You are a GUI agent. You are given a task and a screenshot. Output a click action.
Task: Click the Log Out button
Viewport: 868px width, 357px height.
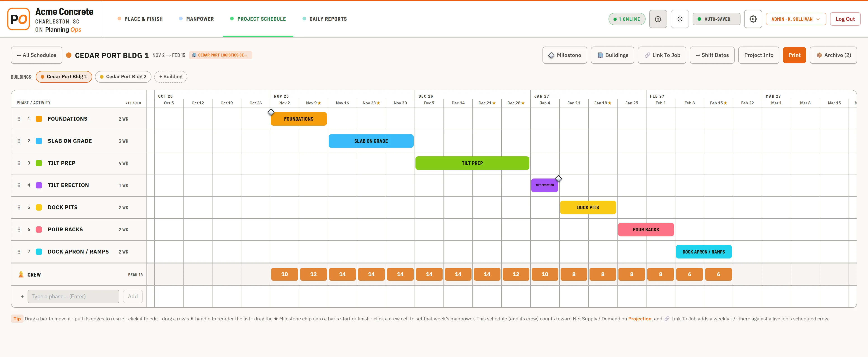845,19
